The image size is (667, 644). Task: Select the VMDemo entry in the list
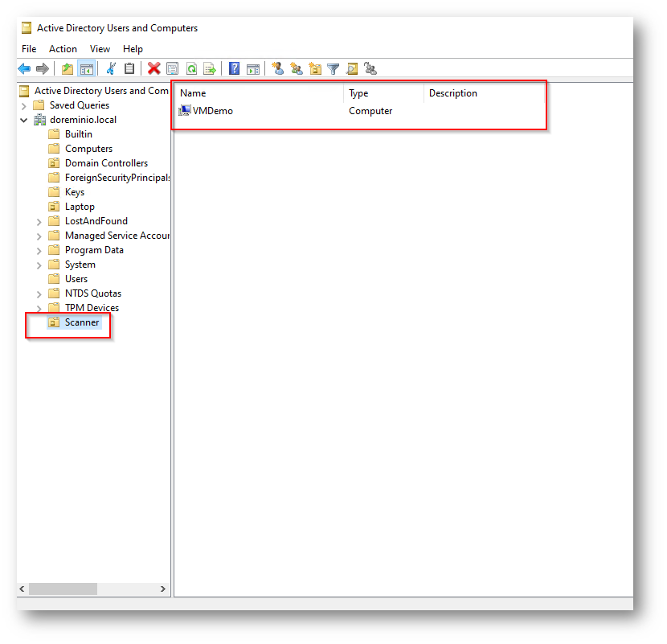[x=213, y=111]
